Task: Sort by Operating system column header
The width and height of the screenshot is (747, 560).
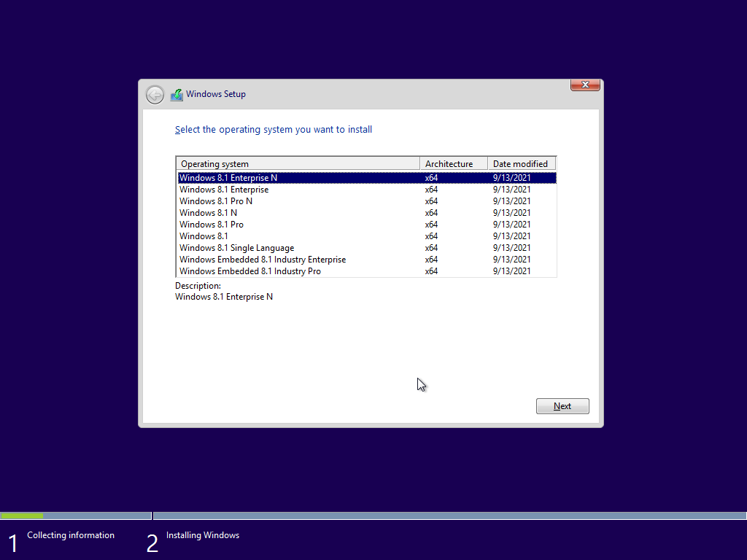Action: (x=298, y=164)
